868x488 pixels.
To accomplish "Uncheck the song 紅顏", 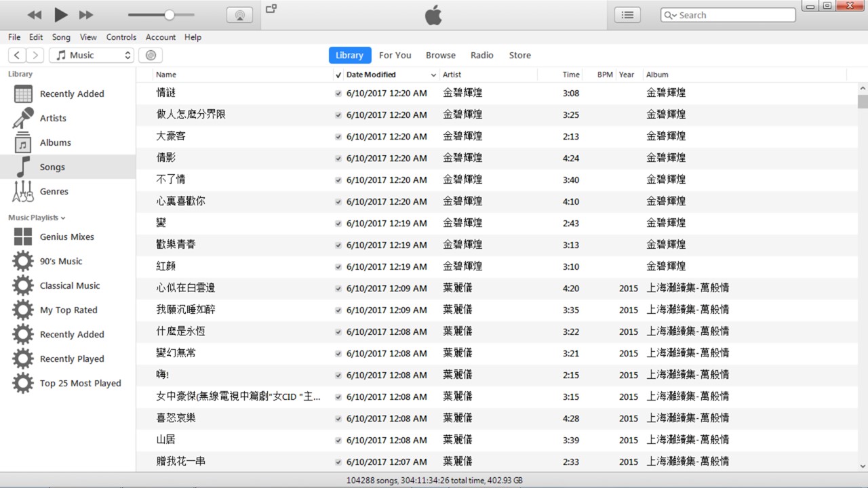I will coord(338,267).
